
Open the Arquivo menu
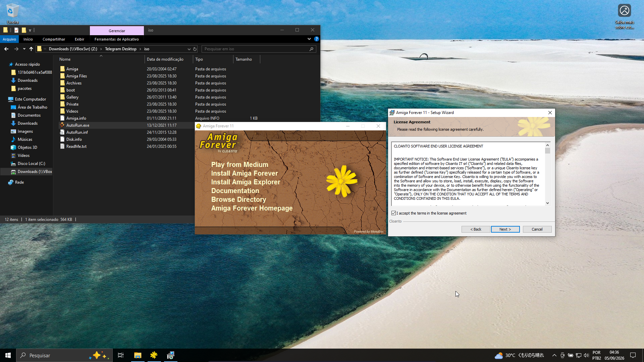[x=9, y=39]
